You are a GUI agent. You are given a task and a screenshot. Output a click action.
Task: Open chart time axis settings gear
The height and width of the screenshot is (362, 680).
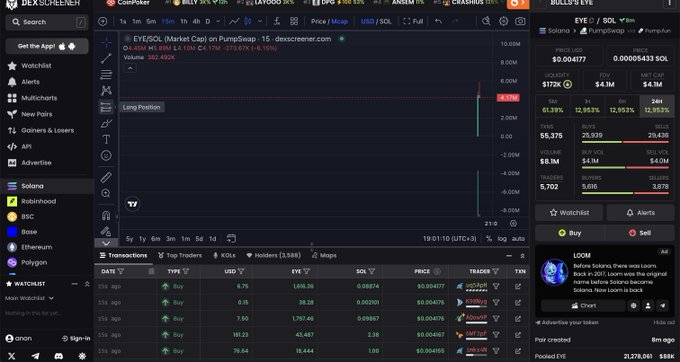pos(513,224)
